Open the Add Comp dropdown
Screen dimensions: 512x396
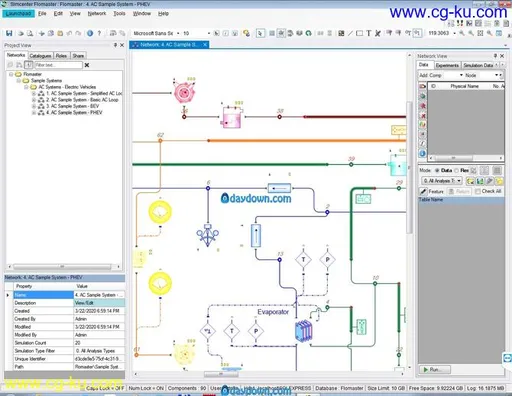(461, 75)
